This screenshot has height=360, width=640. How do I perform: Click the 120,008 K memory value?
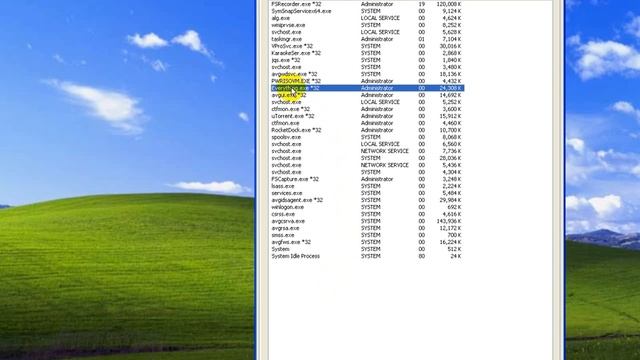coord(449,4)
